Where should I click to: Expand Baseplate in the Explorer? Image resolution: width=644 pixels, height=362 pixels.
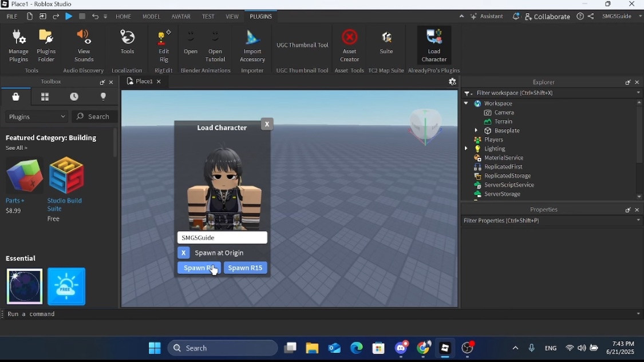[476, 130]
